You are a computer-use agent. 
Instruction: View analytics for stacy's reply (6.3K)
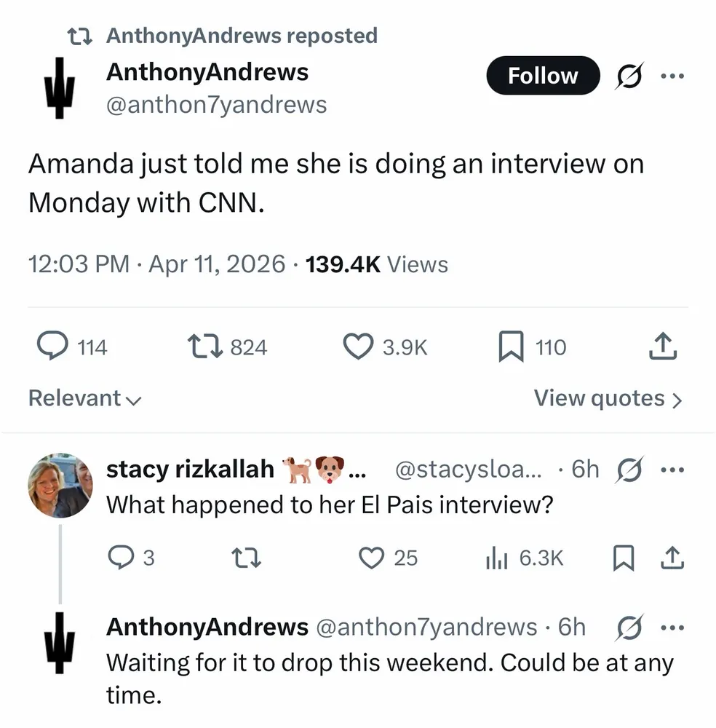(496, 558)
